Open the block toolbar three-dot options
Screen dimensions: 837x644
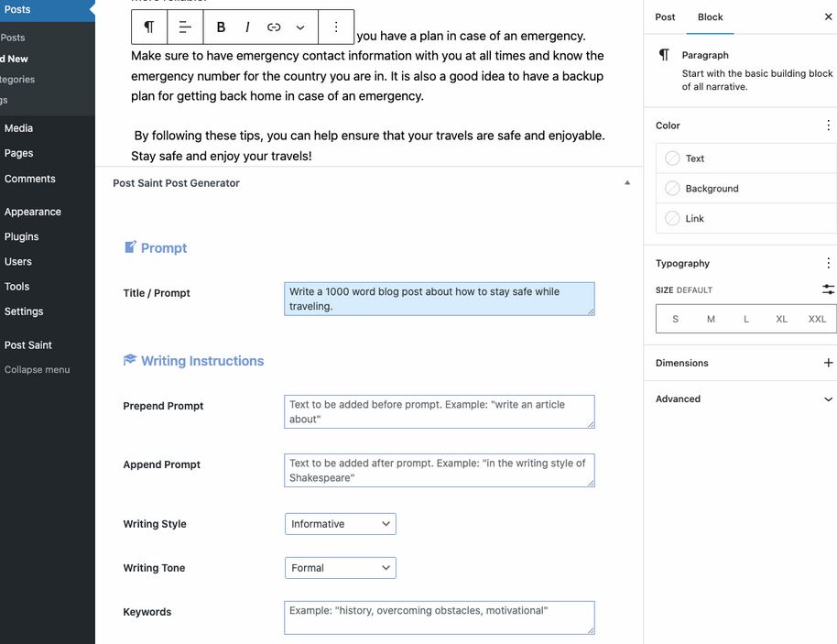click(x=336, y=27)
